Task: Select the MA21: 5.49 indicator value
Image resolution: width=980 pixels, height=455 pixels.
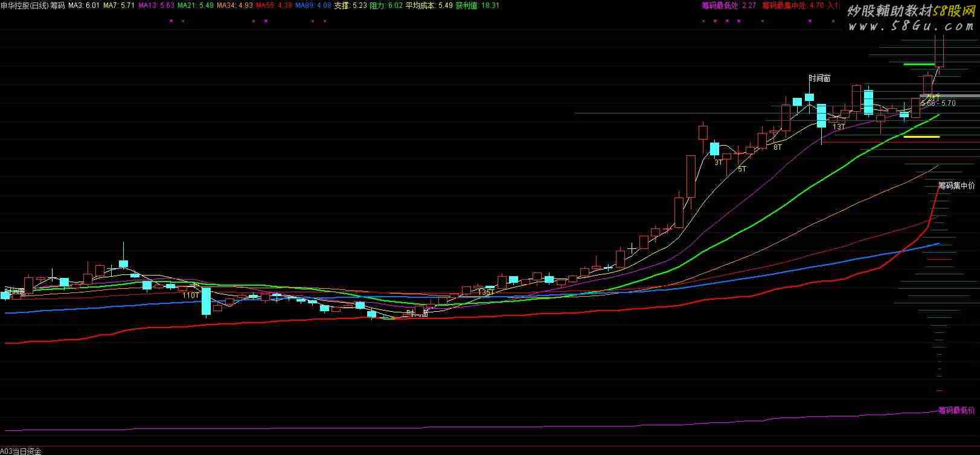Action: pos(195,5)
